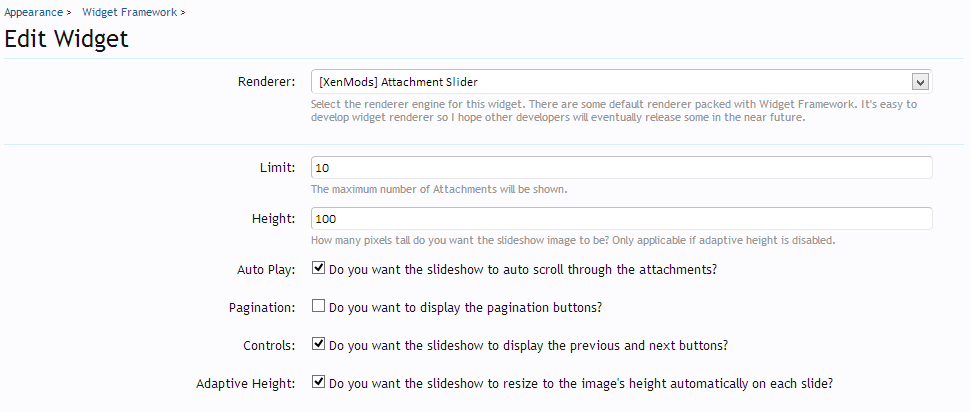Click the Adaptive Height field label

point(246,384)
